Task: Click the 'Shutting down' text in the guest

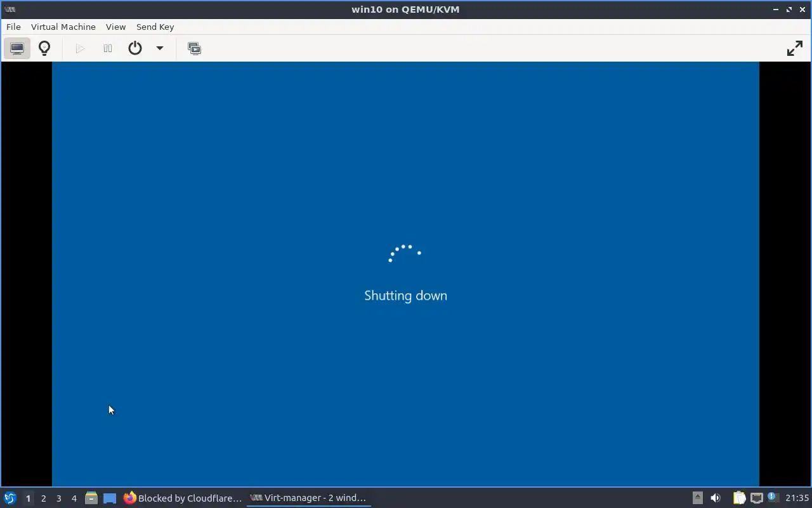Action: tap(405, 295)
